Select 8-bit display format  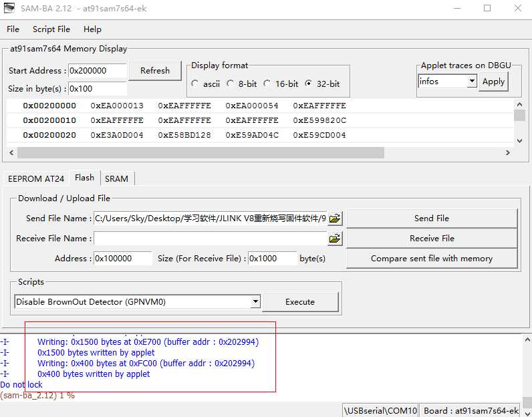pyautogui.click(x=231, y=84)
